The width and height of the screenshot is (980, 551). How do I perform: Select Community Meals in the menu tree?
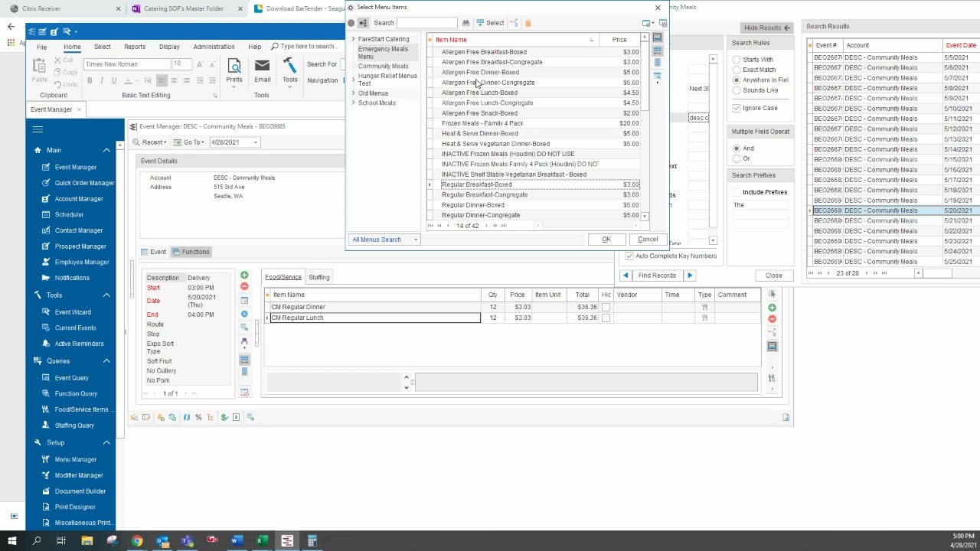click(x=384, y=67)
